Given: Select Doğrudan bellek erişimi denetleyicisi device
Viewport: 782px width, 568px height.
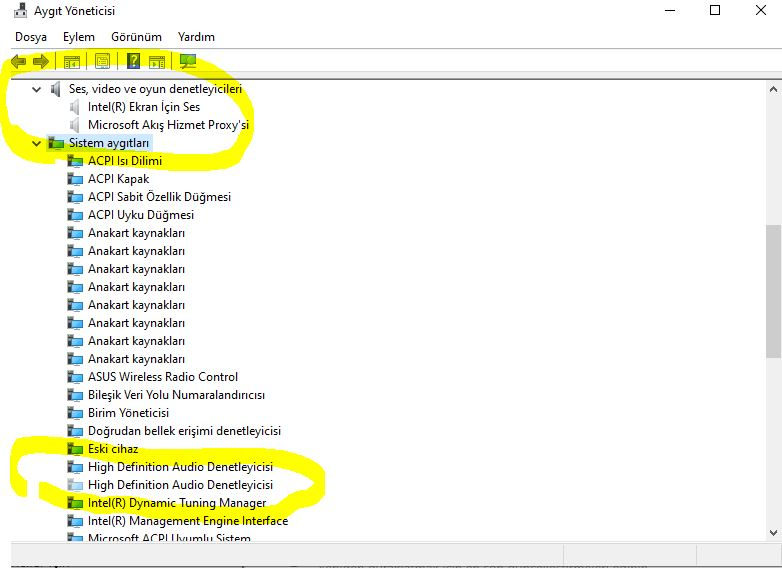Looking at the screenshot, I should click(x=184, y=431).
